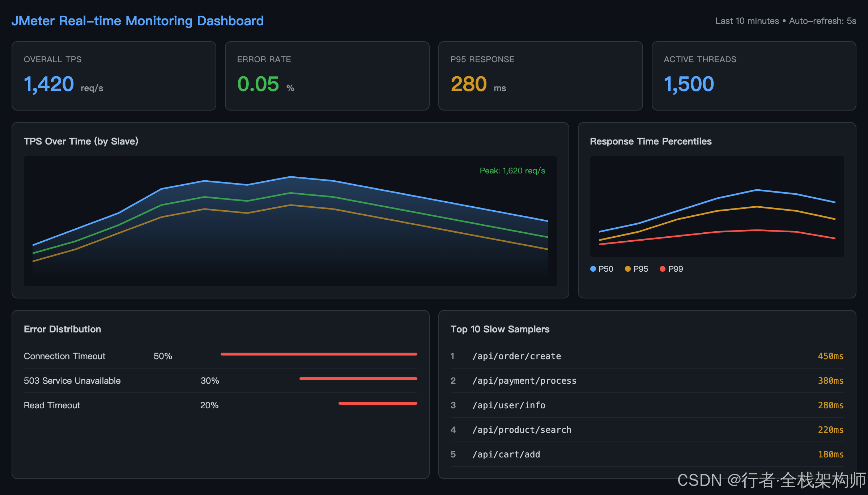Click the 30% Service Unavailable percentage
868x495 pixels.
coord(210,381)
